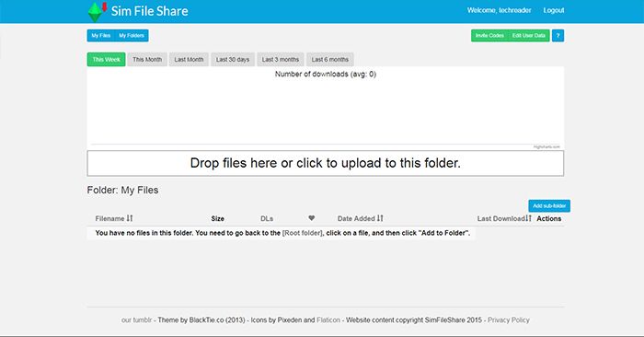Screen dimensions: 644x337
Task: Click the Actions column header
Action: click(x=548, y=218)
